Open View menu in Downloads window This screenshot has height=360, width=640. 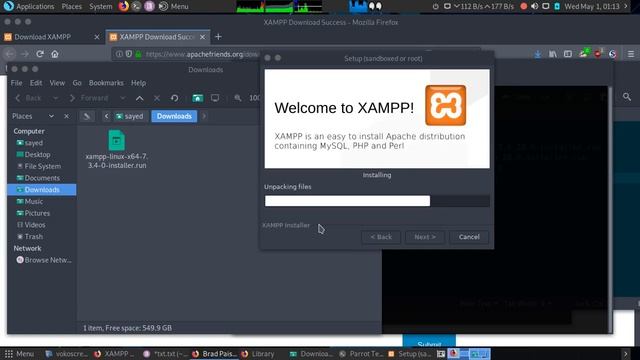pos(57,83)
